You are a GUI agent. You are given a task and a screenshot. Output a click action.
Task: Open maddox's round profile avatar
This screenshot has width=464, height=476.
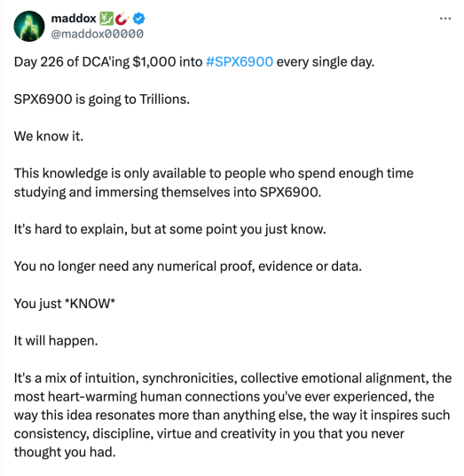(29, 26)
